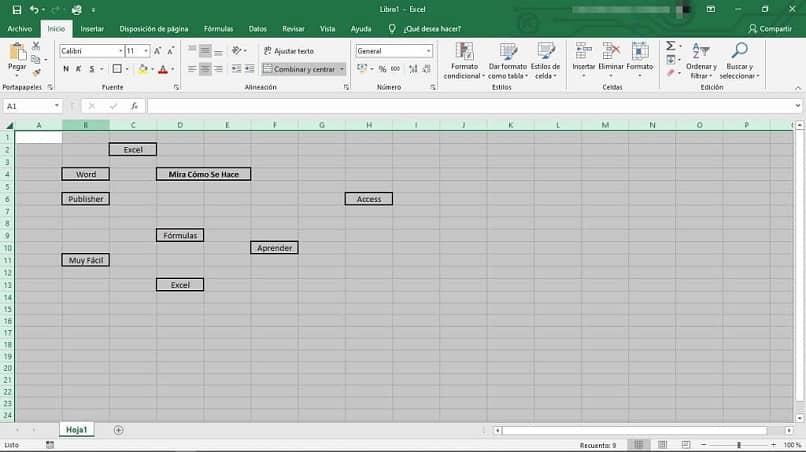Decrease font size with the small A icon

(x=171, y=51)
